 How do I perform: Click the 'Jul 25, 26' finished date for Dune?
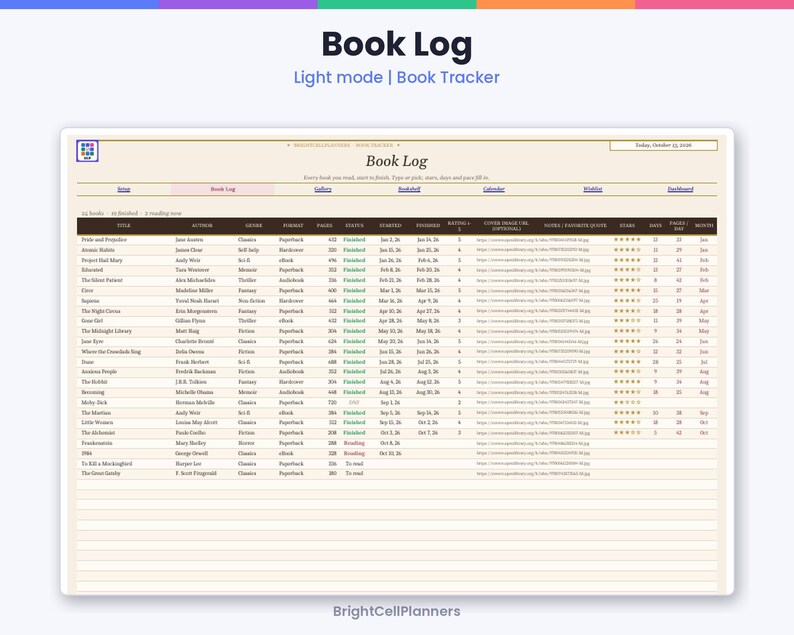428,362
